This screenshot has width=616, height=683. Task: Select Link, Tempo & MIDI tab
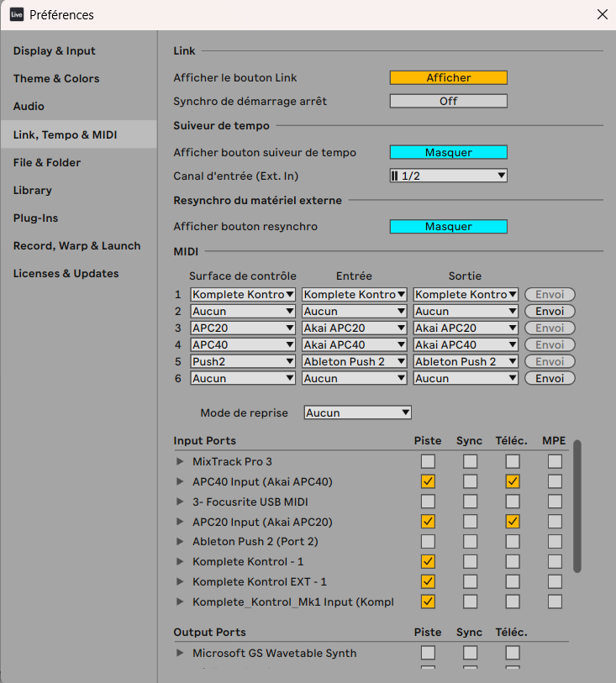click(78, 134)
